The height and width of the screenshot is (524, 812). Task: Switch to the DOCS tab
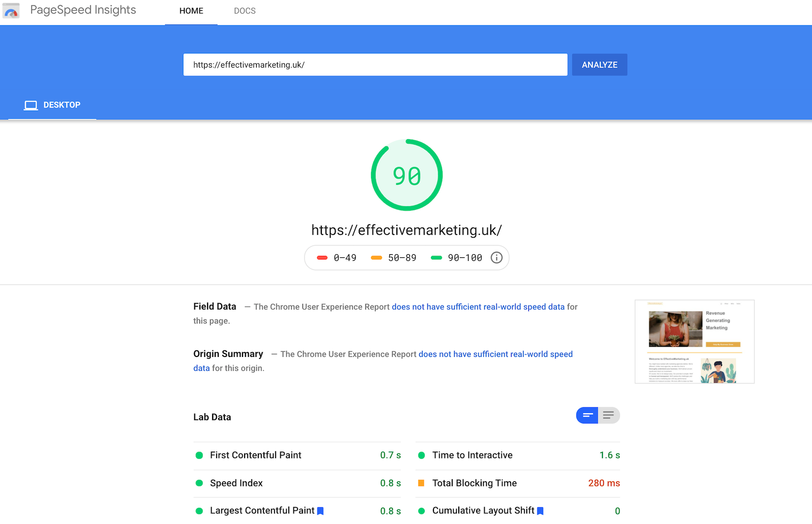[245, 10]
